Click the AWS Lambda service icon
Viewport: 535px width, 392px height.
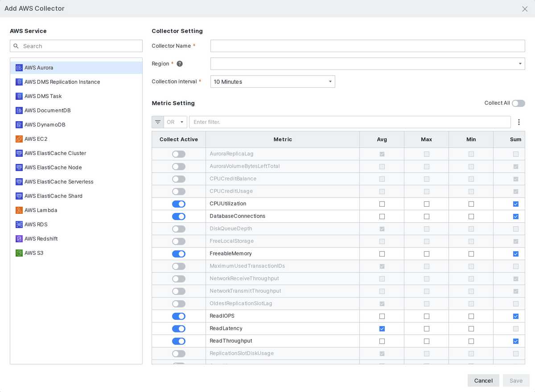point(19,210)
